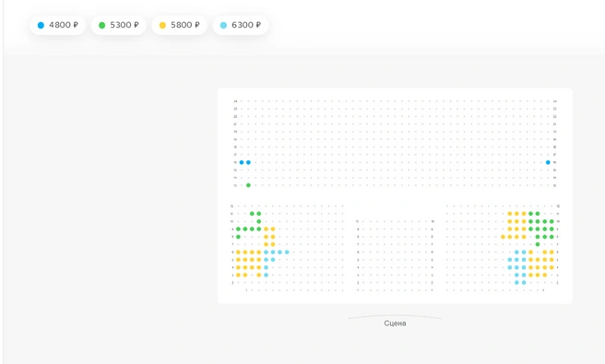Choose left block row 3 yellow seat beside light-blue
The height and width of the screenshot is (364, 605).
pos(259,275)
